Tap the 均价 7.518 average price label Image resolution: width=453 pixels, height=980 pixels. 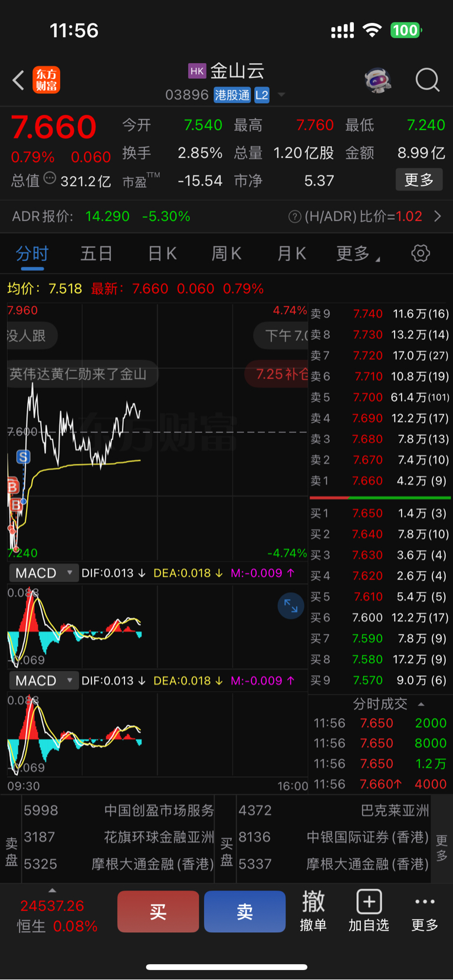point(45,289)
